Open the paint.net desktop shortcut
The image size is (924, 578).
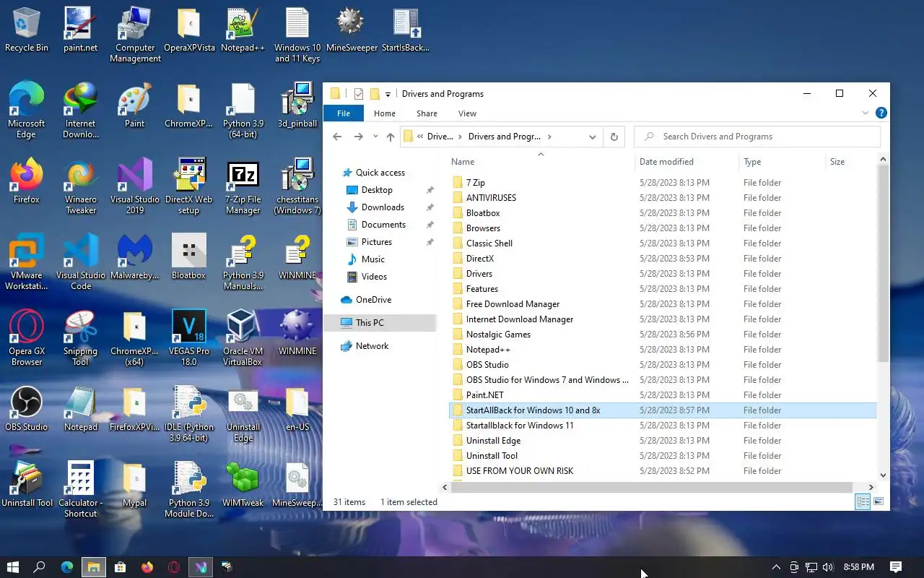pyautogui.click(x=81, y=30)
